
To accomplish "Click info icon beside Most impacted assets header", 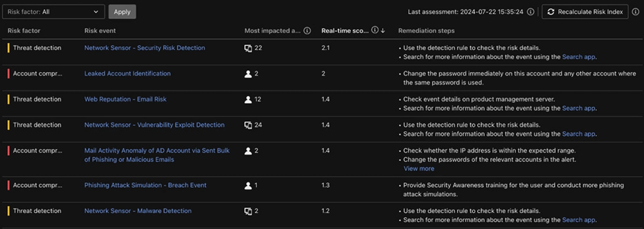I will pyautogui.click(x=307, y=31).
